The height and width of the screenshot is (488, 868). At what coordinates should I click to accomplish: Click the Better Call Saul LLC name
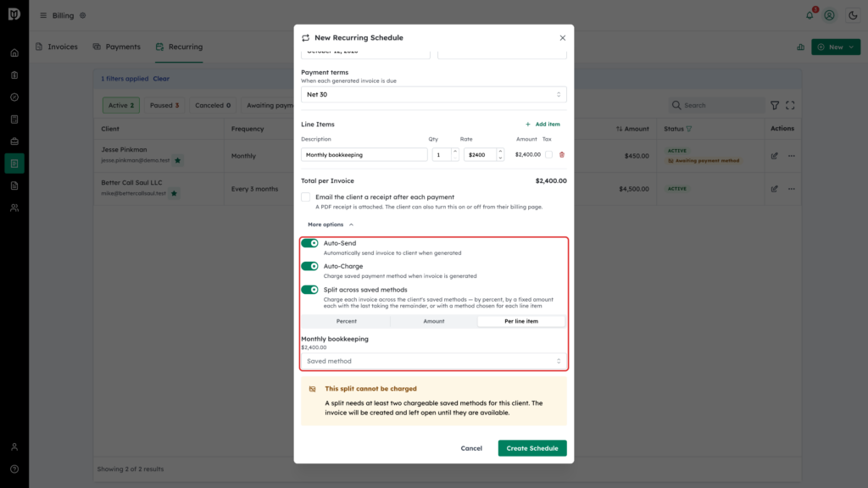[131, 183]
